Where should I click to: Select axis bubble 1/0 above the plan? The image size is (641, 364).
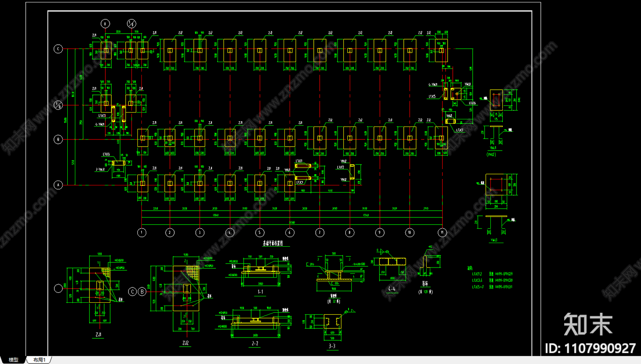[131, 24]
